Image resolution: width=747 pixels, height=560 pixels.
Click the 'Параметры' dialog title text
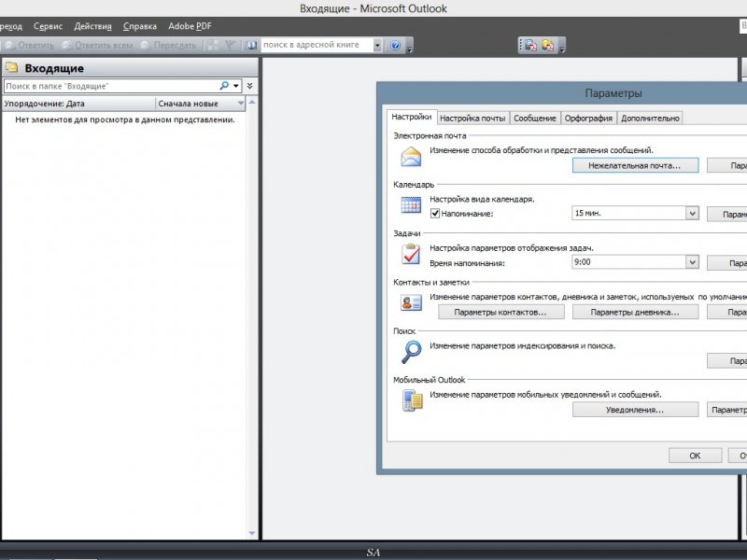(613, 93)
